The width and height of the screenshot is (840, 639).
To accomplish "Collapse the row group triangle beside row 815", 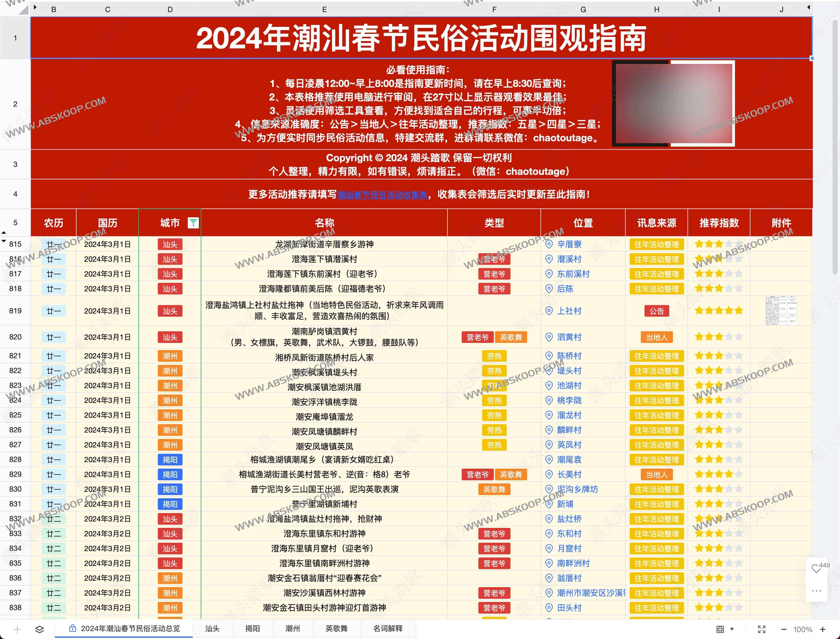I will [x=4, y=240].
